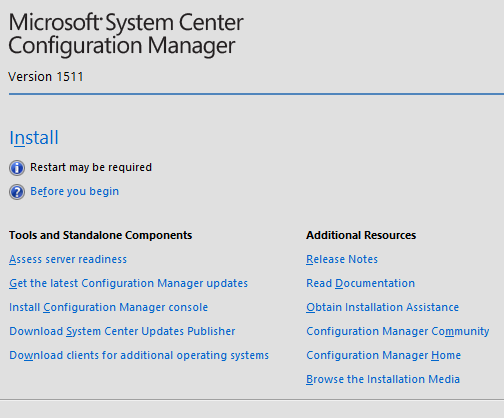
Task: Go to Configuration Manager Home
Action: (384, 355)
